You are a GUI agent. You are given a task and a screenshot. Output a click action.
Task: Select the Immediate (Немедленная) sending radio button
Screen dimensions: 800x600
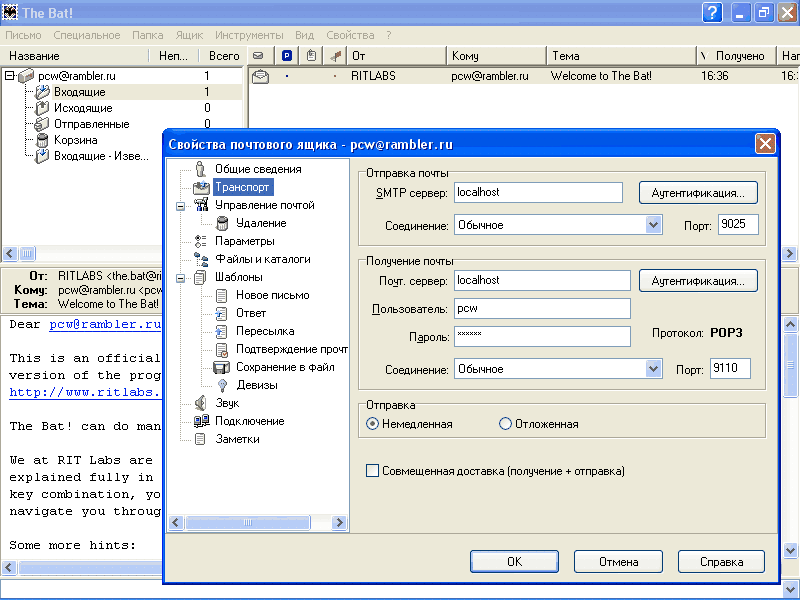pyautogui.click(x=372, y=424)
